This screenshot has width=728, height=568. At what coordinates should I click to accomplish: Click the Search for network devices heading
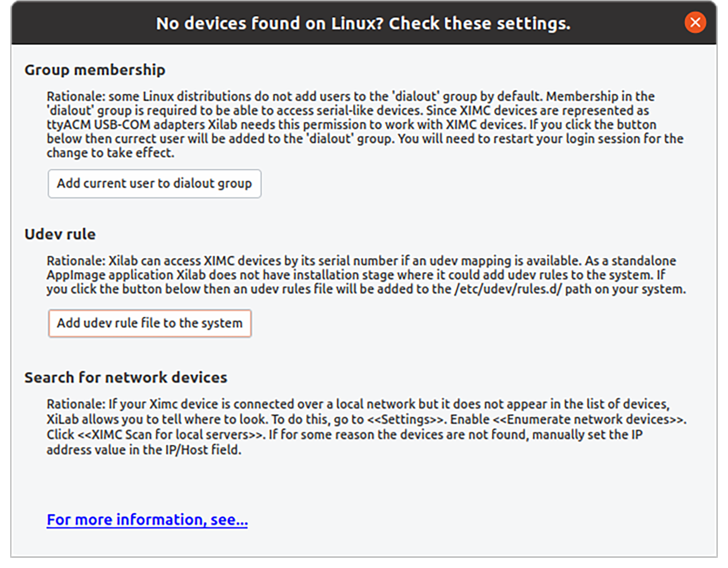click(126, 378)
